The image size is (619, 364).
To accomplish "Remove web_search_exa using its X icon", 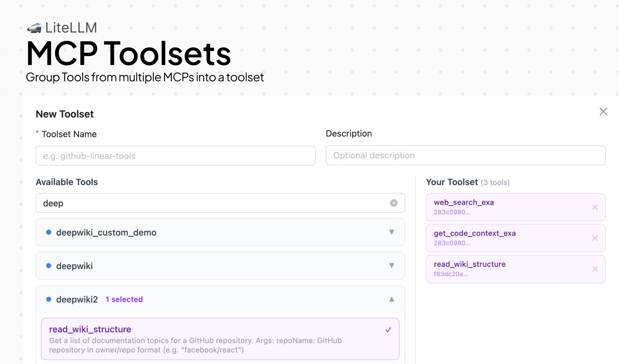I will click(x=595, y=207).
